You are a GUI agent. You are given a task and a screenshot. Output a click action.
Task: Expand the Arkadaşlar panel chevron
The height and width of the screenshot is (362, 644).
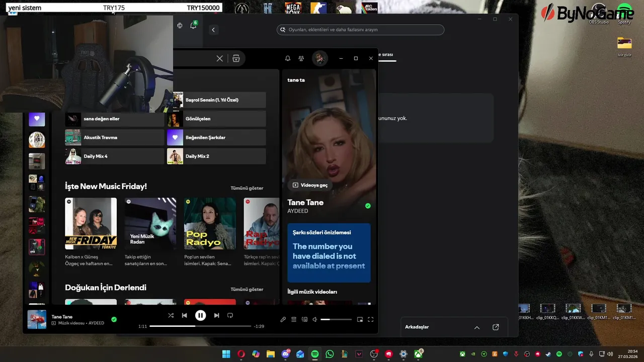(x=477, y=327)
